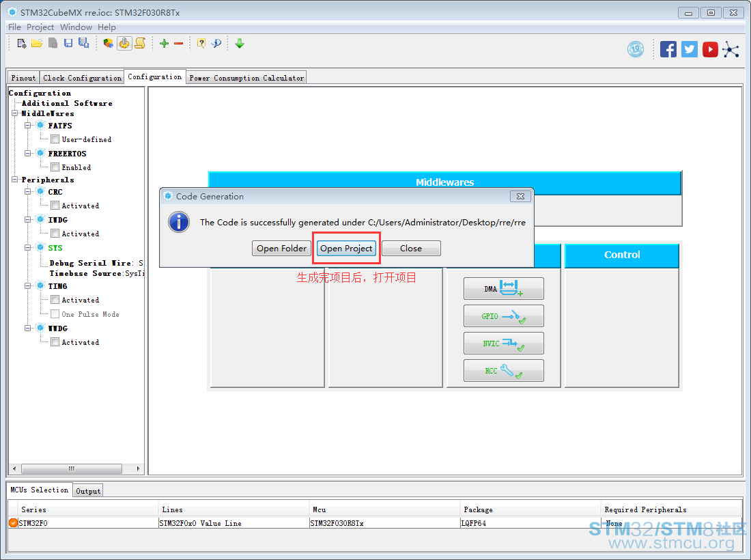Open the Window menu
The height and width of the screenshot is (560, 751).
(x=76, y=27)
